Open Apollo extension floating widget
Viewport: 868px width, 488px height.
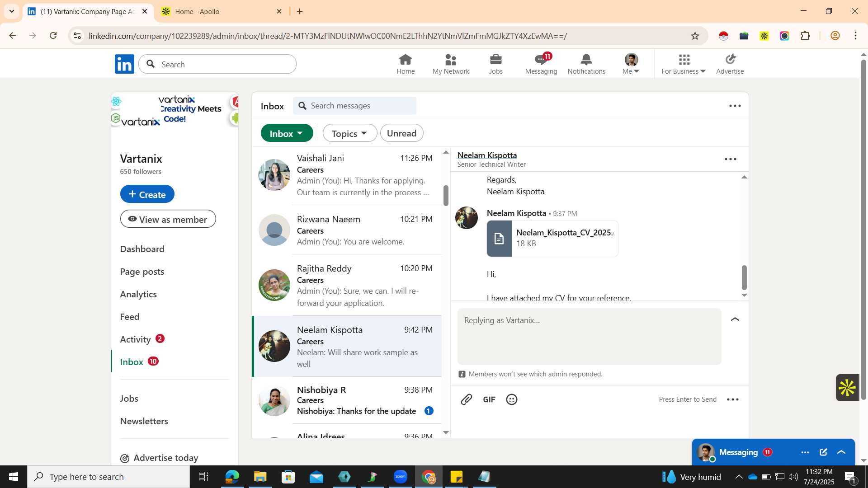pyautogui.click(x=847, y=388)
